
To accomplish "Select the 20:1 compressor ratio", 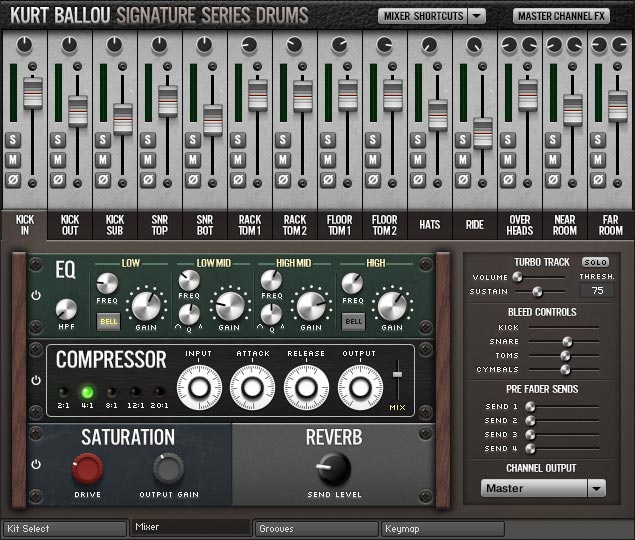I will [159, 392].
